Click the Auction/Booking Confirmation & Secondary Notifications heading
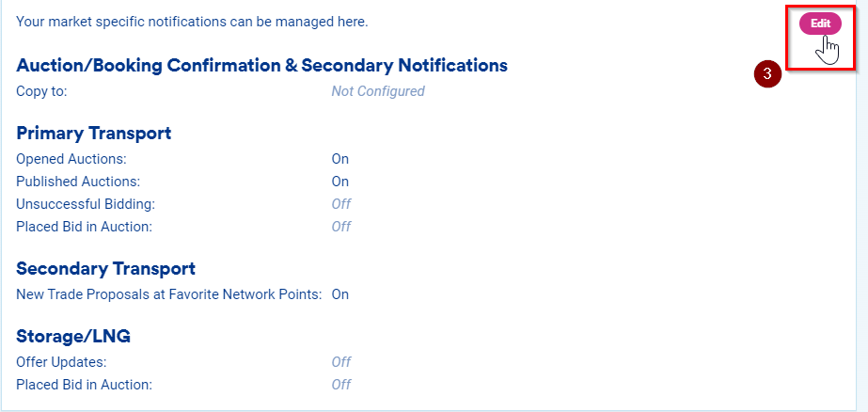The width and height of the screenshot is (868, 412). point(261,66)
